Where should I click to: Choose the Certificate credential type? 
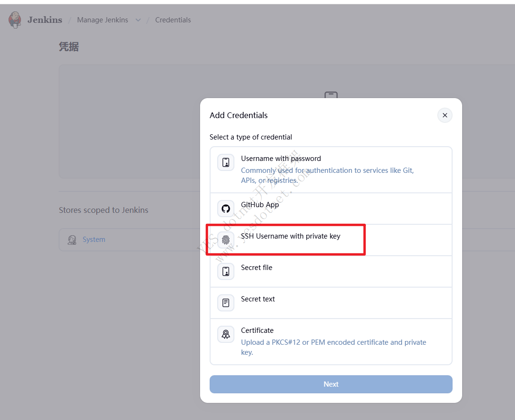tap(331, 341)
